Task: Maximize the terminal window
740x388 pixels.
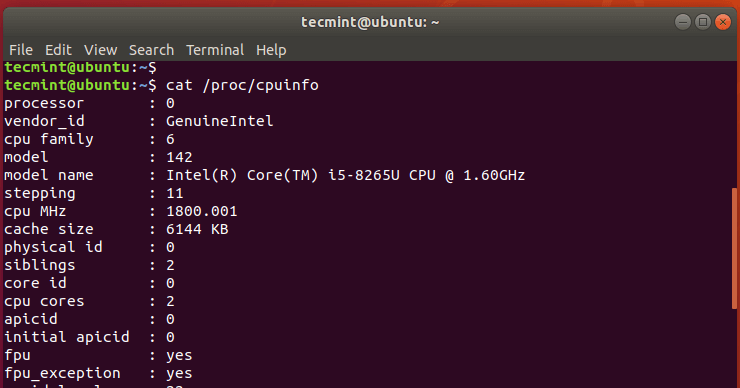Action: (x=703, y=22)
